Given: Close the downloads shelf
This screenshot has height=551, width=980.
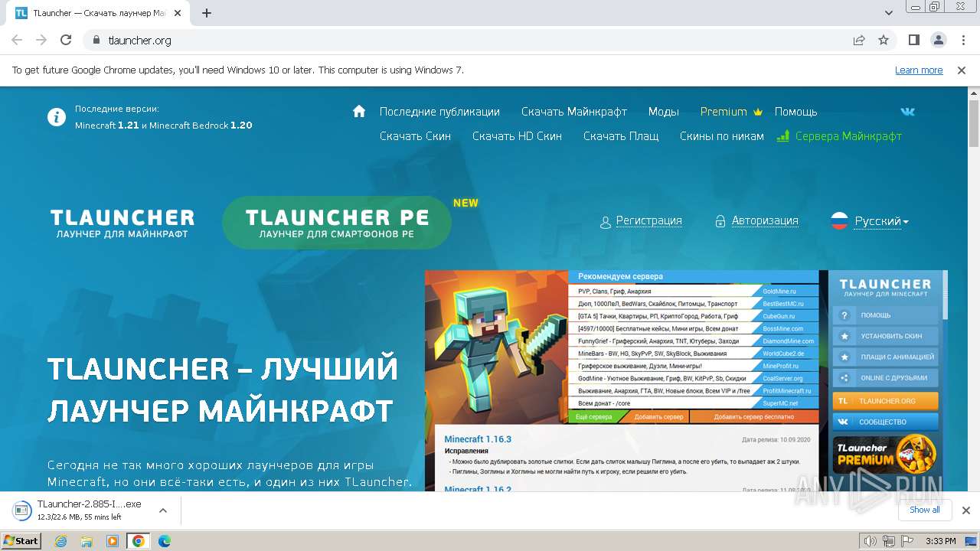Looking at the screenshot, I should [965, 510].
